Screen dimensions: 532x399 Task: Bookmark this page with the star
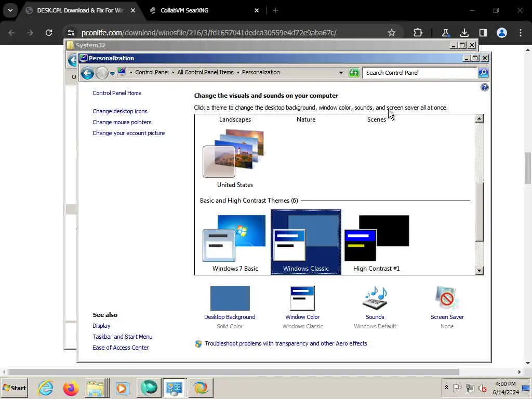[x=392, y=33]
